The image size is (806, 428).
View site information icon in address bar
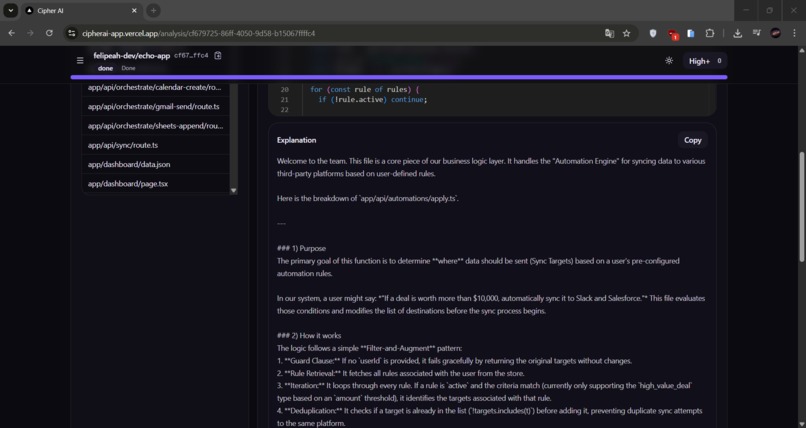(x=72, y=33)
